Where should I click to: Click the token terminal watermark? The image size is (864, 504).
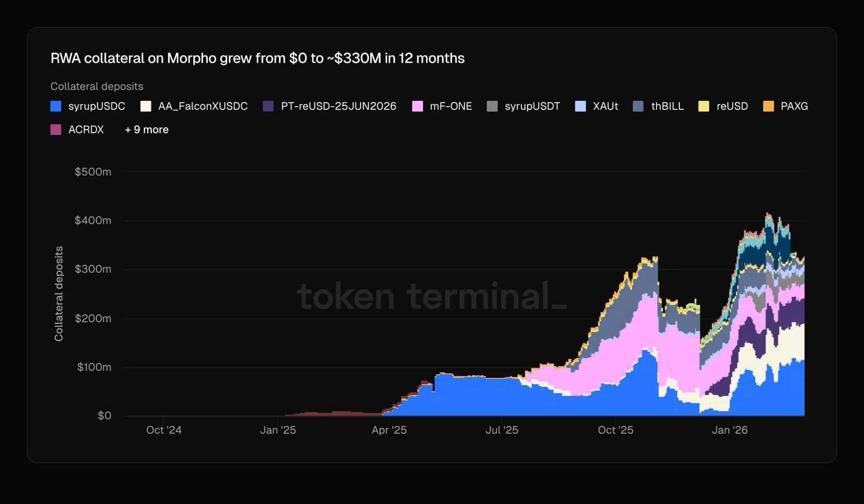pyautogui.click(x=432, y=296)
